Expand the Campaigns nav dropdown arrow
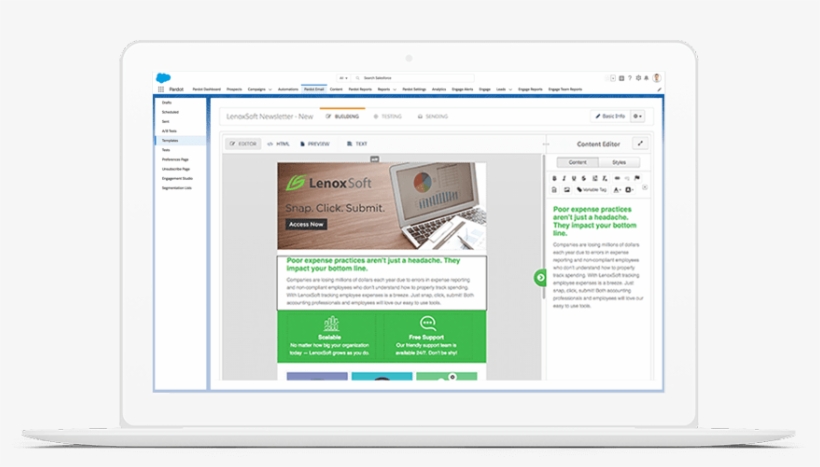Image resolution: width=820 pixels, height=467 pixels. coord(270,89)
